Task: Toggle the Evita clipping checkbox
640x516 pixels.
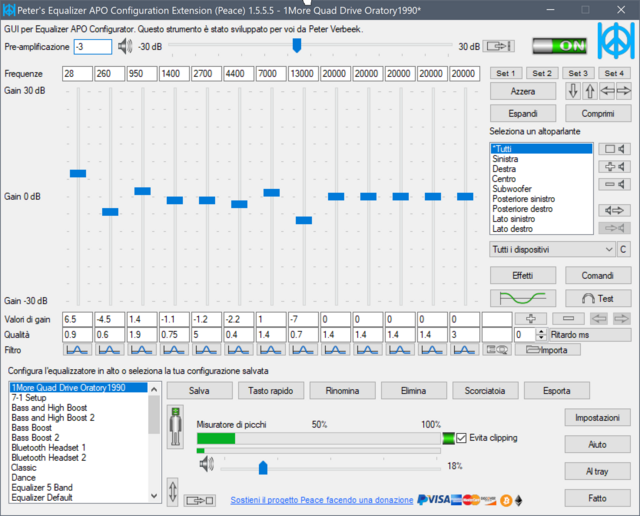Action: point(461,438)
